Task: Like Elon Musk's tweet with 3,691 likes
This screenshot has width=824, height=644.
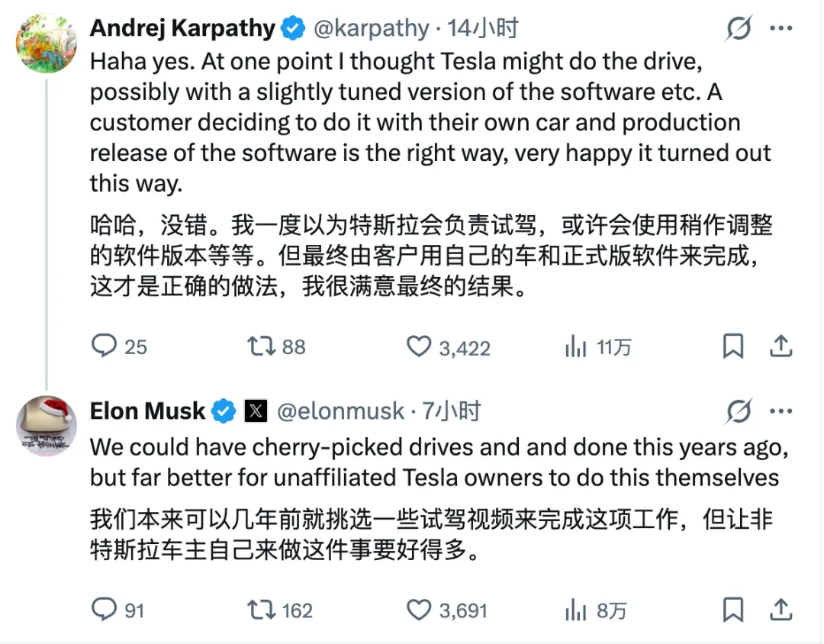Action: tap(418, 610)
